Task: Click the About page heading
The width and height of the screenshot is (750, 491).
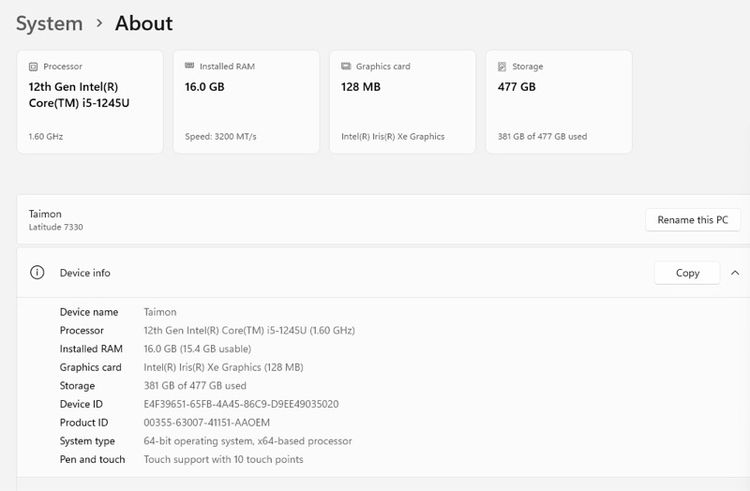Action: point(143,23)
